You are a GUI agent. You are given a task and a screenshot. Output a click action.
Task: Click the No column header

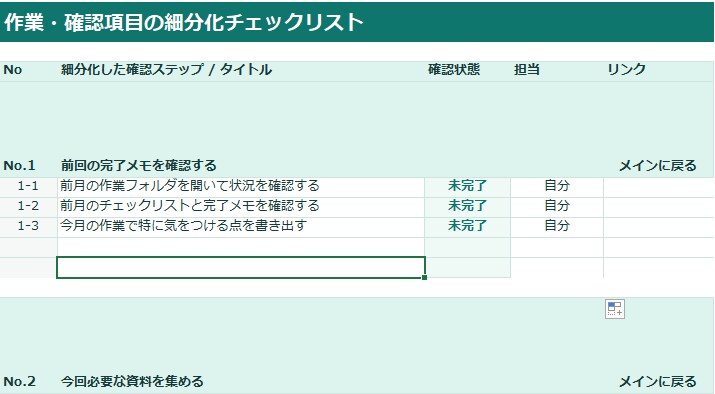point(13,69)
